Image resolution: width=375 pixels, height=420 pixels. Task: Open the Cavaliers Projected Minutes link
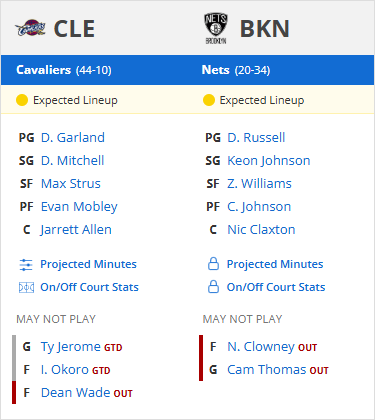[88, 264]
